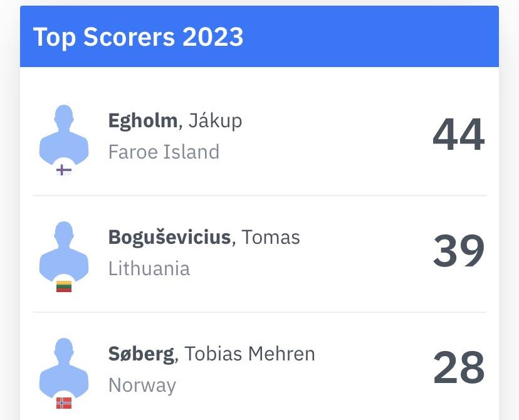This screenshot has height=420, width=519.
Task: Click the score 28 for Søberg
Action: point(459,367)
